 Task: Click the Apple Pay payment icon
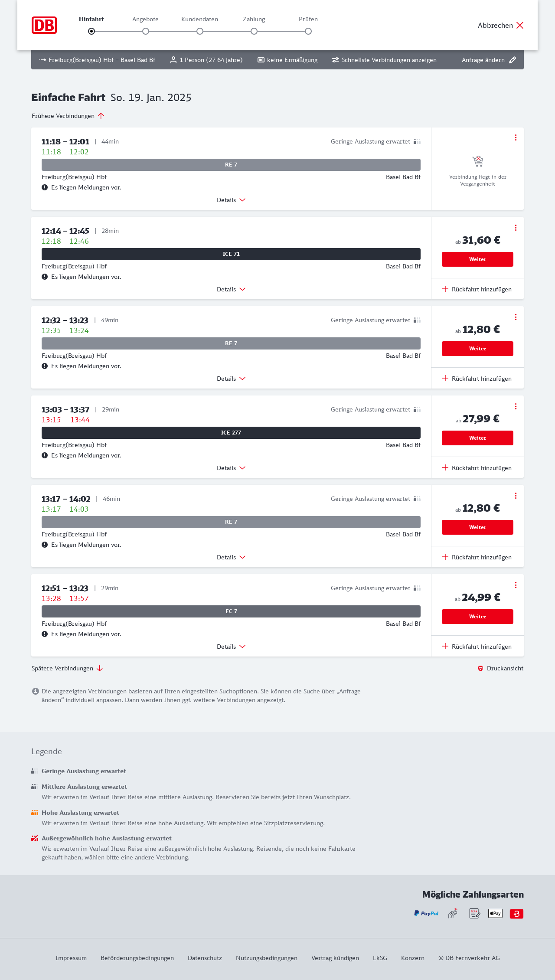495,913
